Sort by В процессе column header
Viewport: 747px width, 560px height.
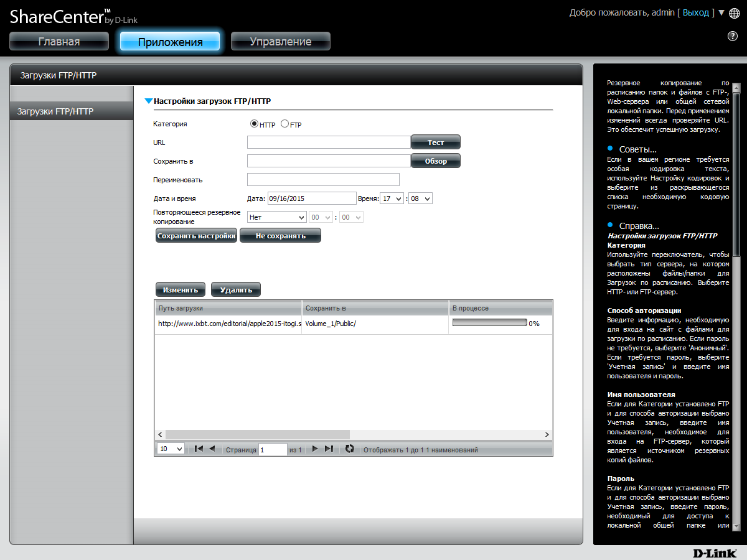[500, 308]
